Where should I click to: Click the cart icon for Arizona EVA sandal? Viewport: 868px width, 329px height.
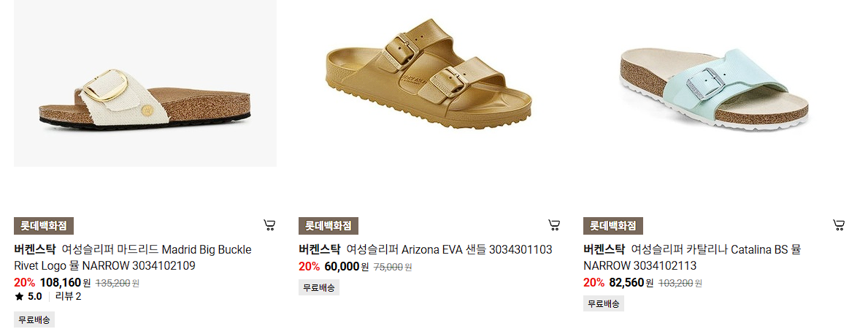554,224
